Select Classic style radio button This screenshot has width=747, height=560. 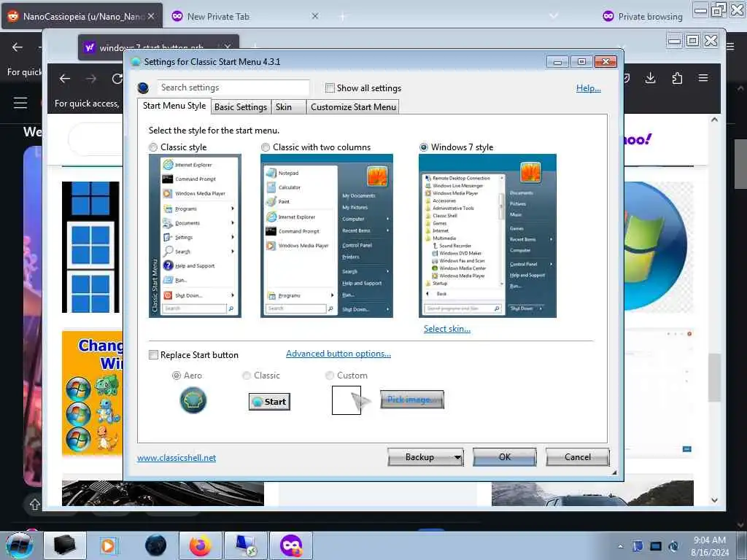pos(153,147)
